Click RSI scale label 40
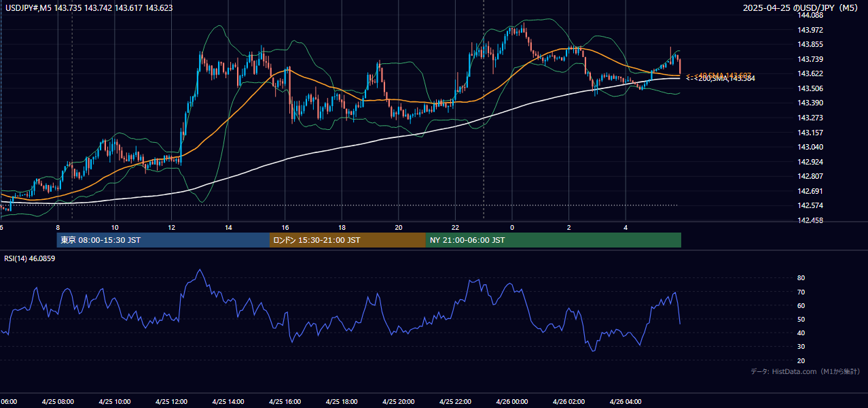Screen dimensions: 868x408 (801, 333)
